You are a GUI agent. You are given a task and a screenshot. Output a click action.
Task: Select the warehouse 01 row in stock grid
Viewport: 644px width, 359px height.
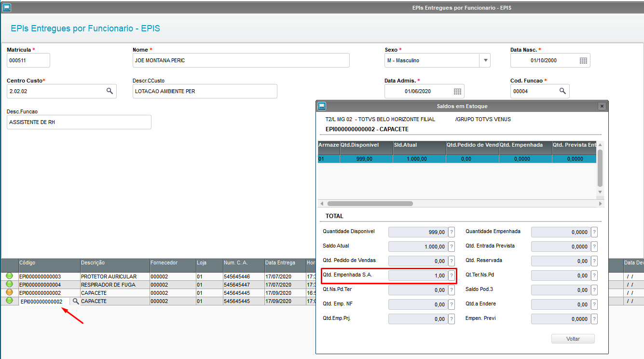457,159
